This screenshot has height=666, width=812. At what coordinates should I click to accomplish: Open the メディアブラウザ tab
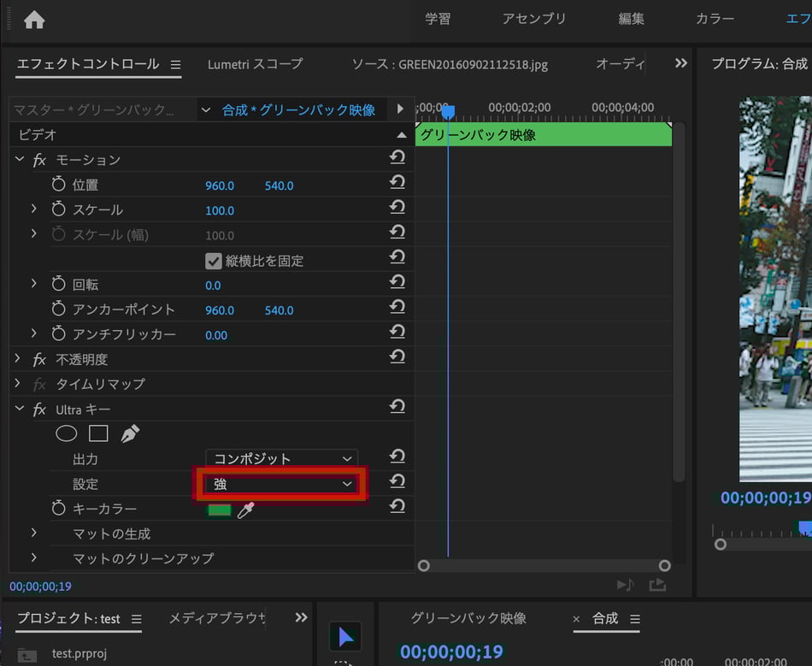click(x=217, y=618)
